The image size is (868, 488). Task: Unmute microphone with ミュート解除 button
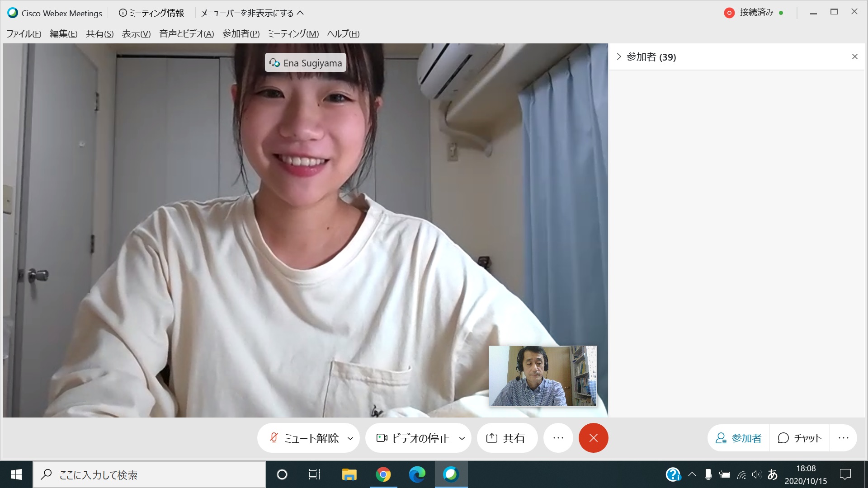[304, 438]
